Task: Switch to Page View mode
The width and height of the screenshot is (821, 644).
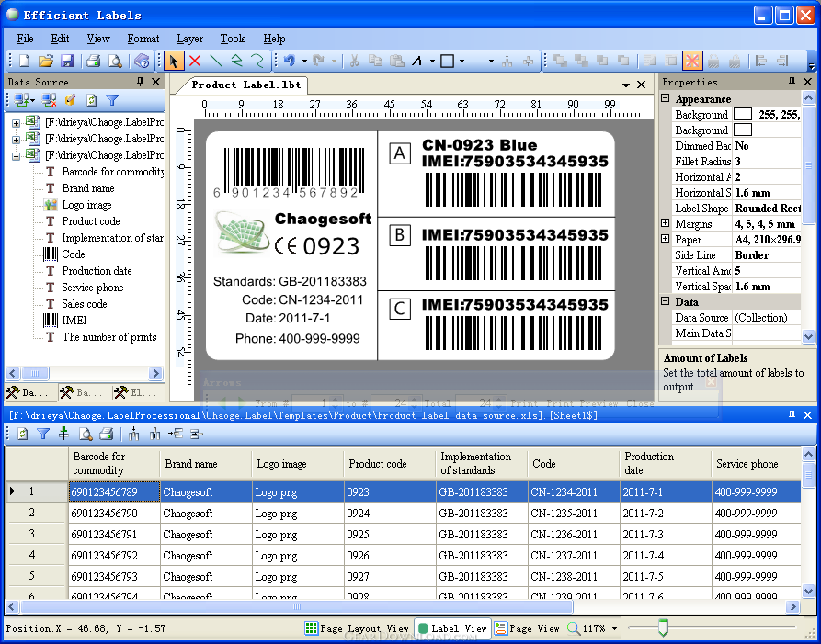Action: 527,628
